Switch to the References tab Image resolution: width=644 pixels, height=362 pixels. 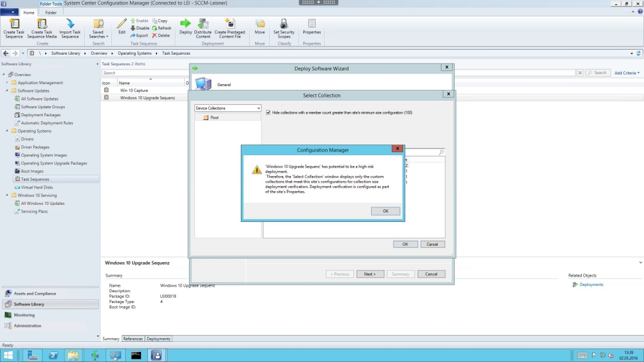click(133, 339)
